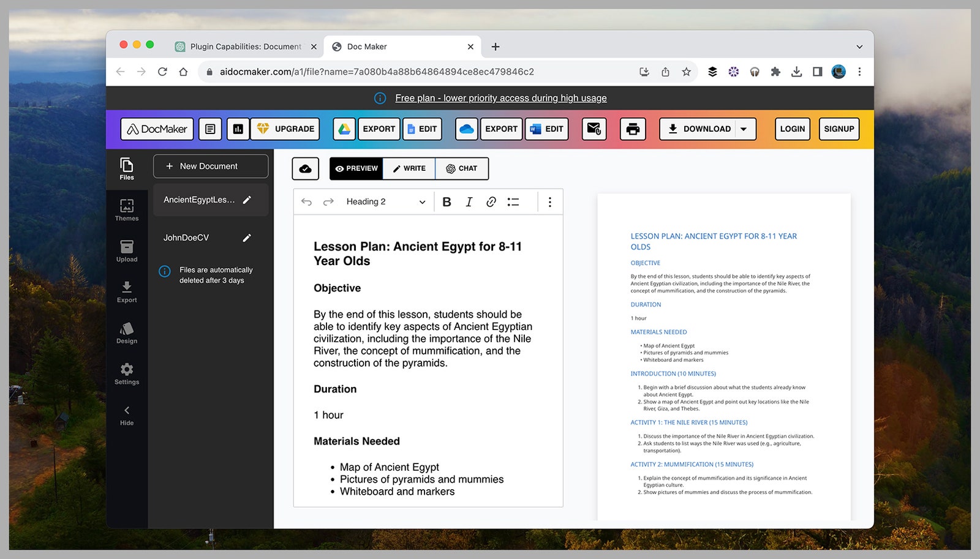
Task: Click the Lesson Plan title in editor
Action: click(x=418, y=253)
